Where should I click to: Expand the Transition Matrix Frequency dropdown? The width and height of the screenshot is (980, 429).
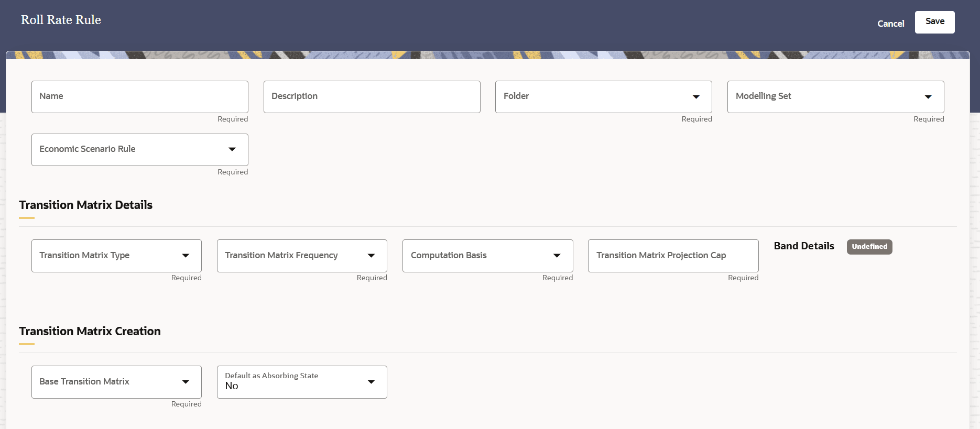click(x=302, y=256)
